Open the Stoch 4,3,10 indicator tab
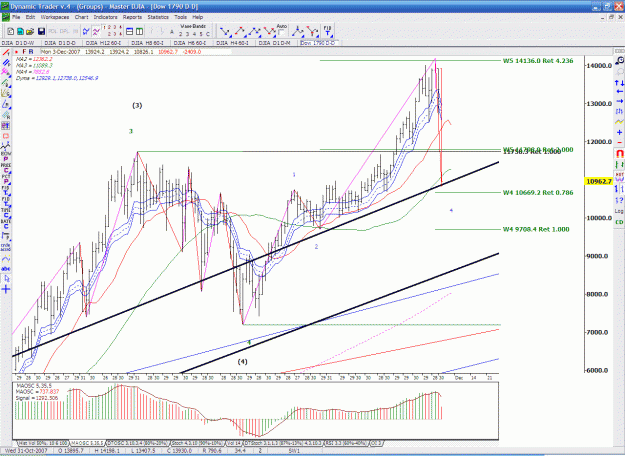 click(197, 443)
